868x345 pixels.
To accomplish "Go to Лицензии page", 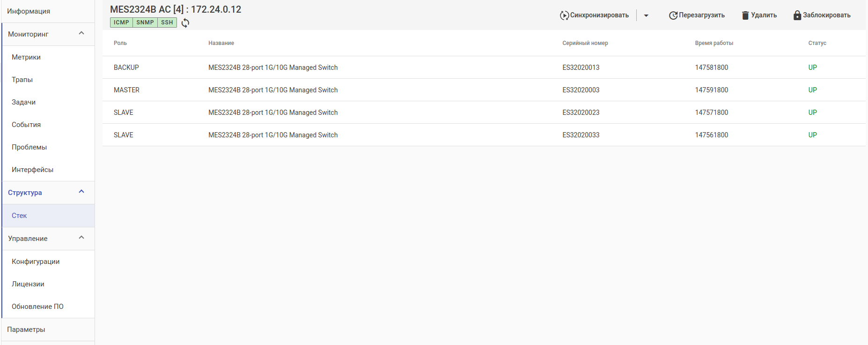I will point(48,284).
